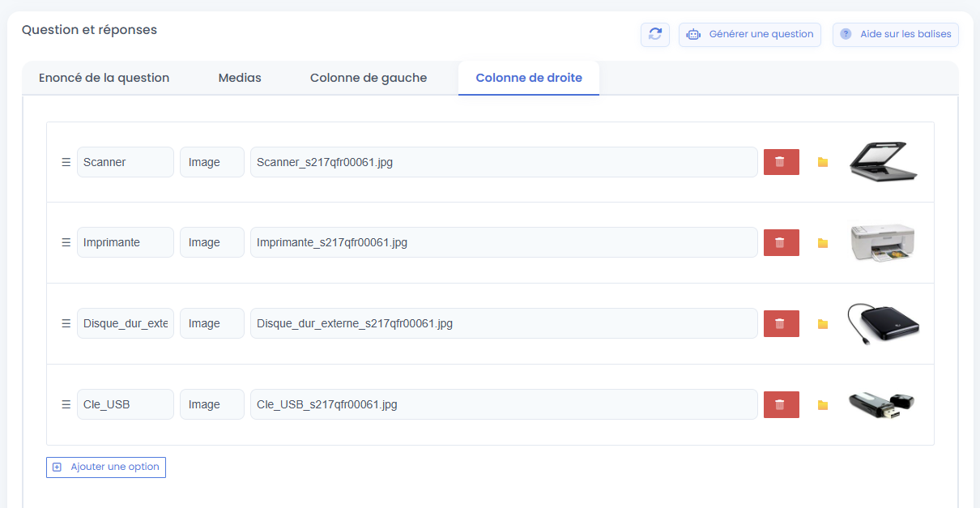Edit the Scanner name field
Viewport: 980px width, 508px height.
tap(126, 162)
